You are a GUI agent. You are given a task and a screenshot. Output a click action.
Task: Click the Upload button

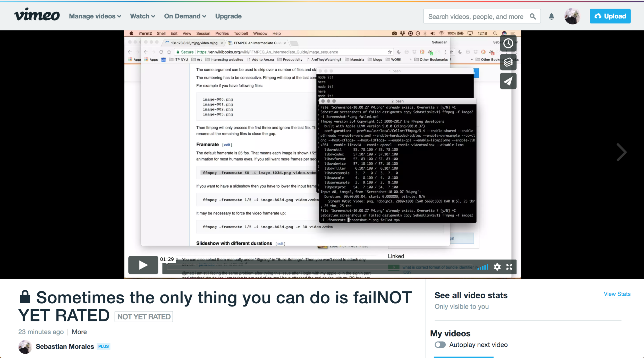click(610, 16)
